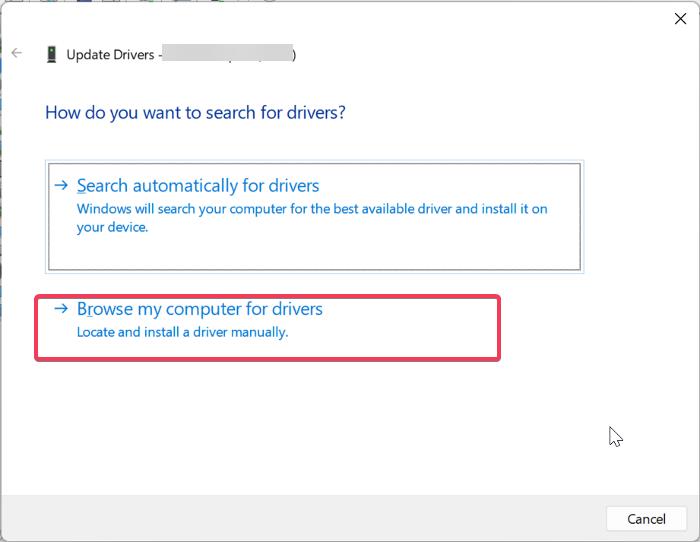Click blank space inside the Search automatically box

click(x=400, y=252)
